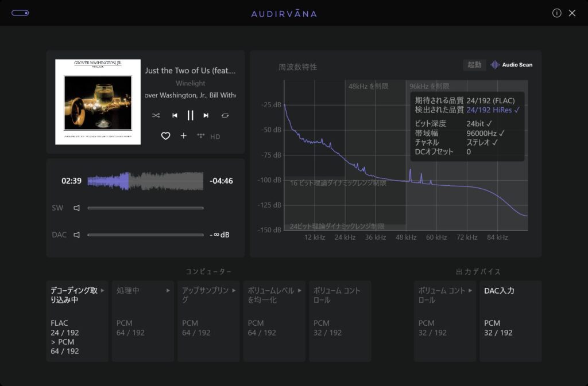
Task: Enable shuffle playback mode
Action: [x=156, y=115]
